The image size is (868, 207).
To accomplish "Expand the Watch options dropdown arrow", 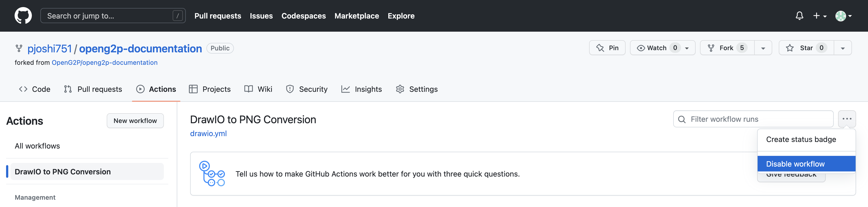I will point(687,48).
